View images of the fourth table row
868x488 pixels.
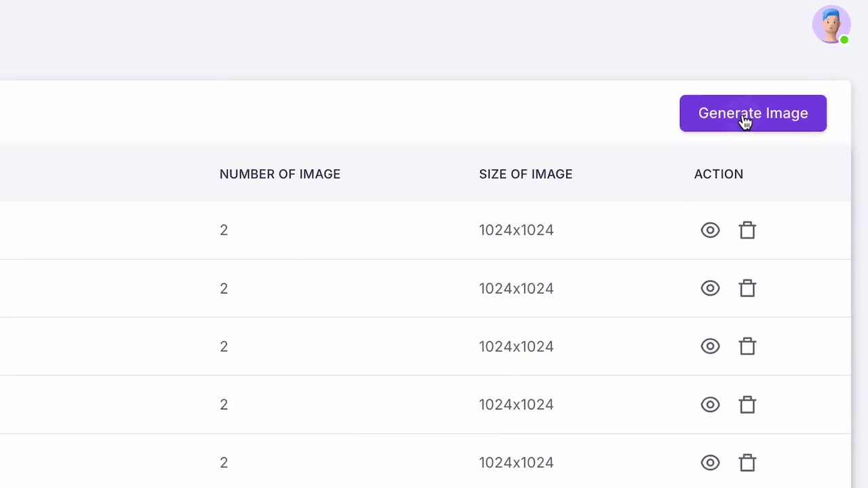click(710, 405)
